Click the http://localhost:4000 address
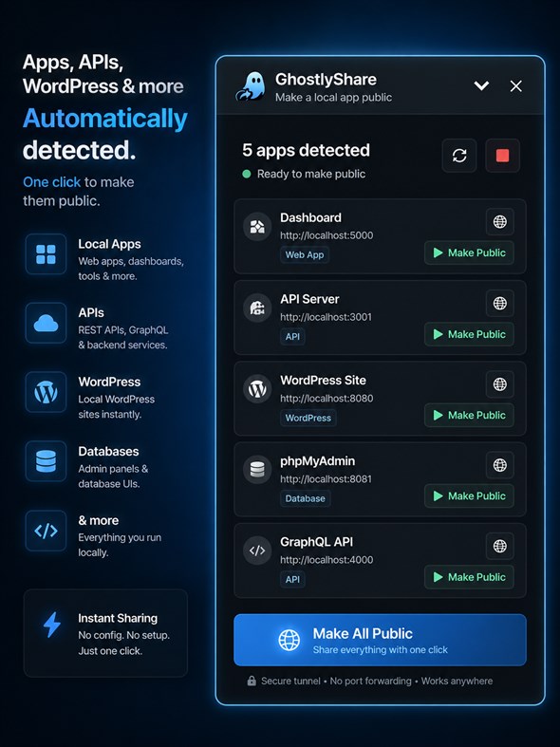Viewport: 560px width, 747px height. coord(327,560)
